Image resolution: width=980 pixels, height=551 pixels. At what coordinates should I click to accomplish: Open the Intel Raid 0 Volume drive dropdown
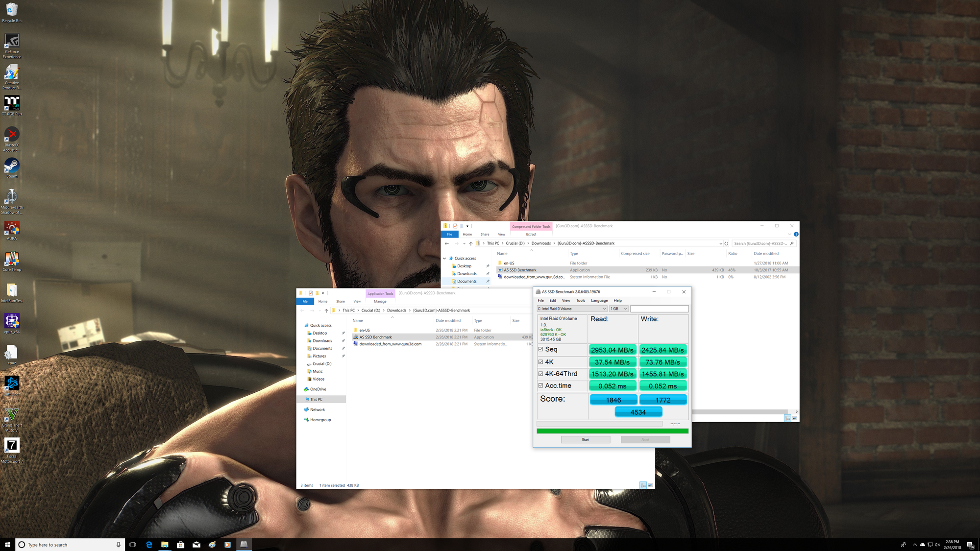tap(572, 309)
